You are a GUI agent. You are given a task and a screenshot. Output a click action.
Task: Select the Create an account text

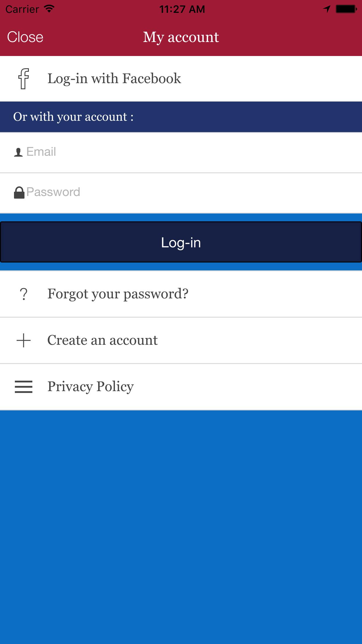point(102,340)
